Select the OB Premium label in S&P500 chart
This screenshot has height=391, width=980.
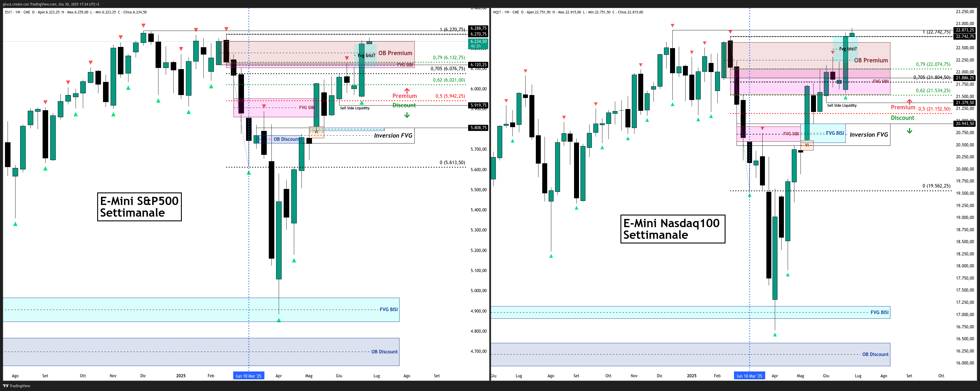point(395,53)
